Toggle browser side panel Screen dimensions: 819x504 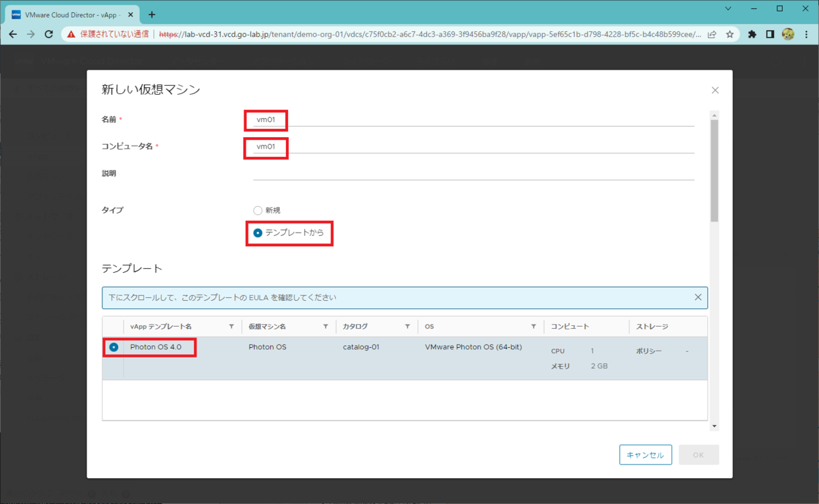point(770,34)
